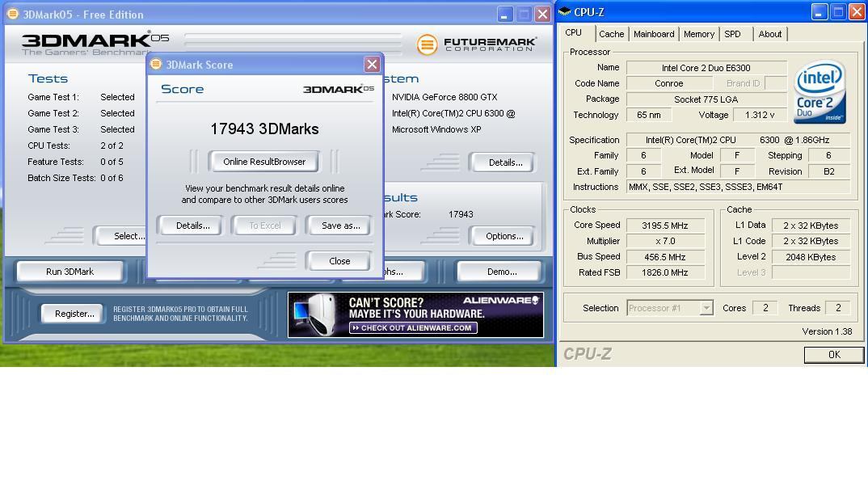
Task: Click the Futuremark Corporation logo
Action: 477,44
